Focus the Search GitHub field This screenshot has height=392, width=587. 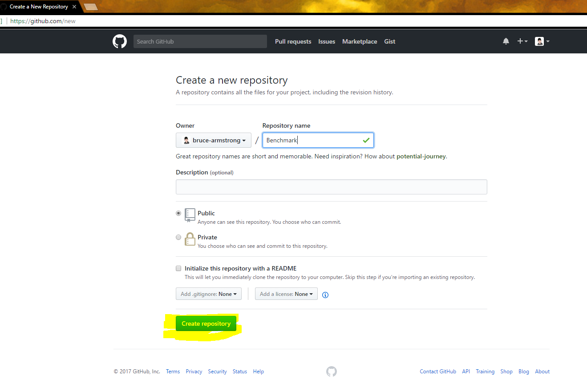point(200,41)
